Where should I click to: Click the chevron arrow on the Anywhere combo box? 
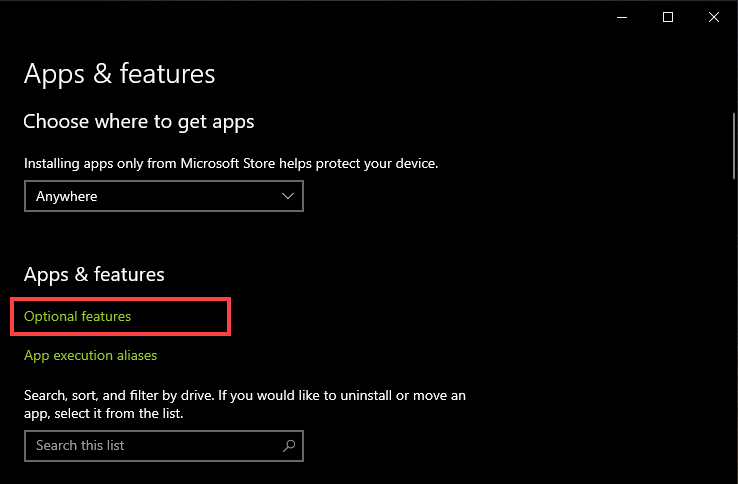pos(288,196)
